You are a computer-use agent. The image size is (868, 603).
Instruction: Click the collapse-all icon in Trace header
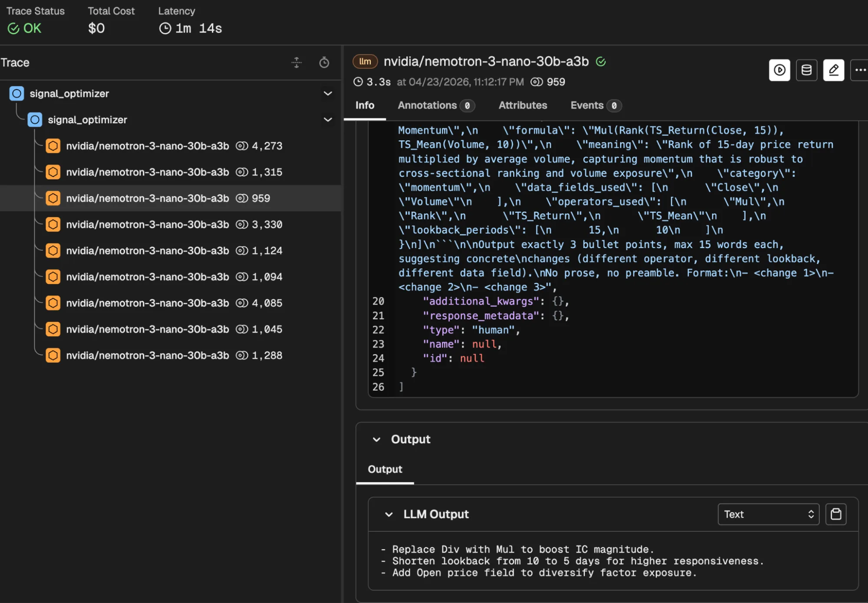point(297,63)
